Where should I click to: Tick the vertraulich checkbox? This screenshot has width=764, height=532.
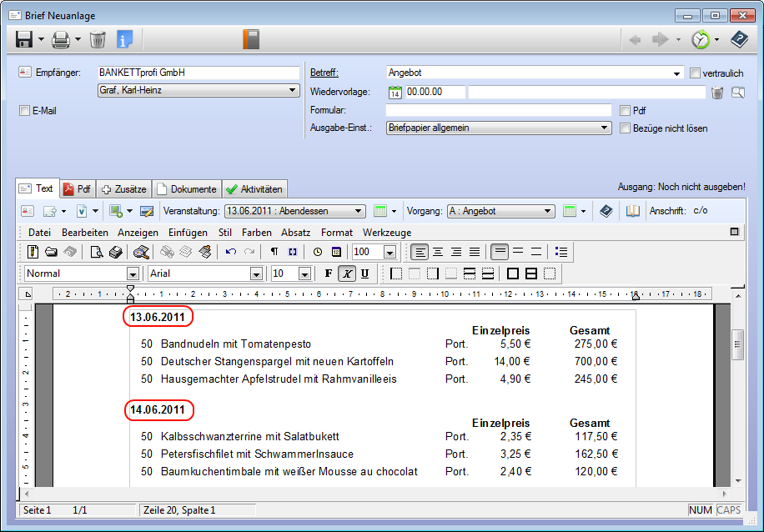[695, 73]
